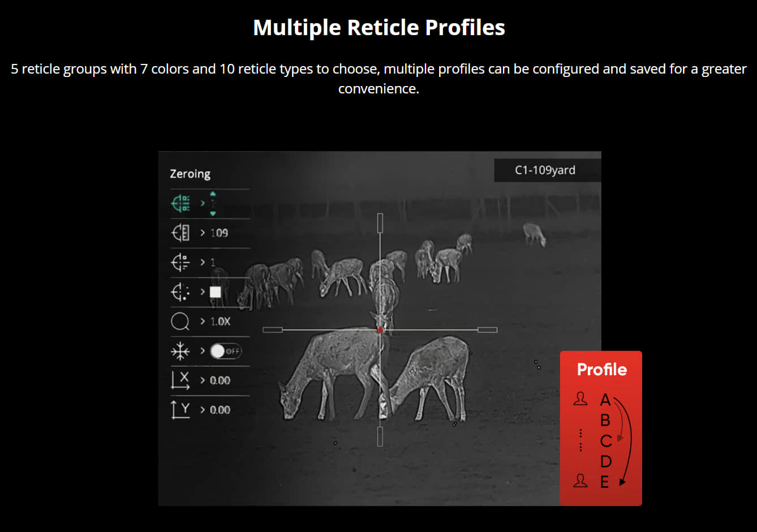This screenshot has width=757, height=532.
Task: Click the reticle color icon
Action: pyautogui.click(x=180, y=292)
